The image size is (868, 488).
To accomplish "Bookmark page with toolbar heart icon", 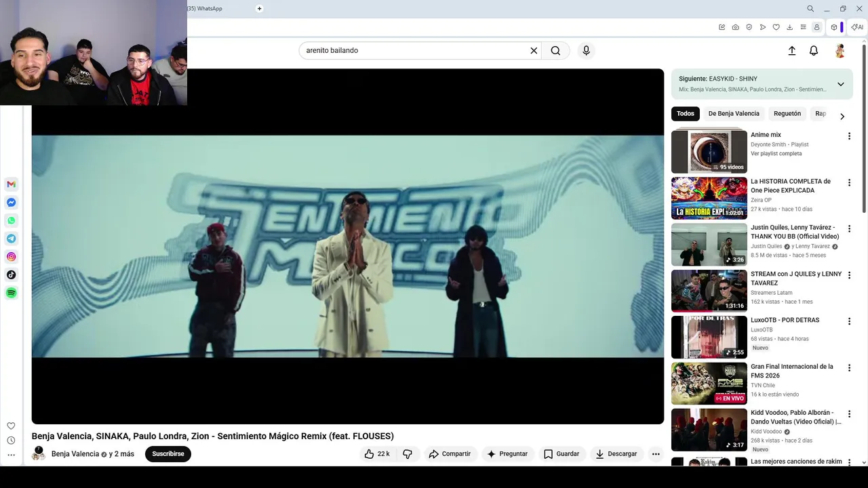I will (x=776, y=27).
